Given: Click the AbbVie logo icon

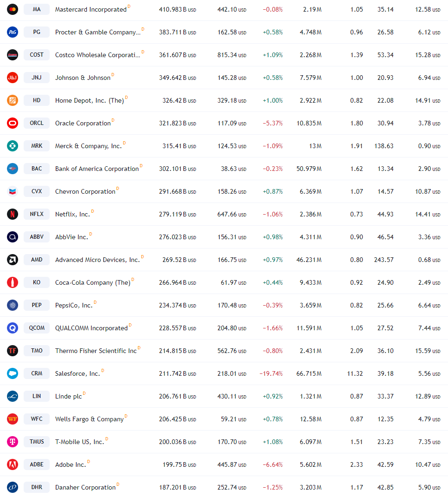Looking at the screenshot, I should pos(13,237).
